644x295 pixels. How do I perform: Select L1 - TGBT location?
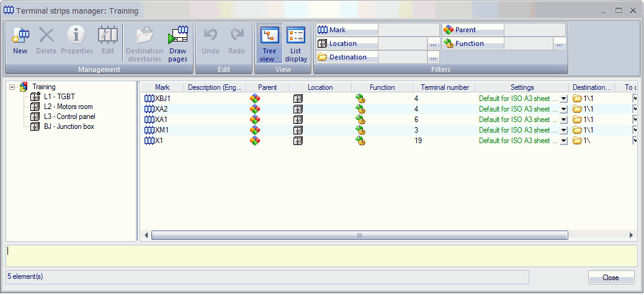[60, 97]
